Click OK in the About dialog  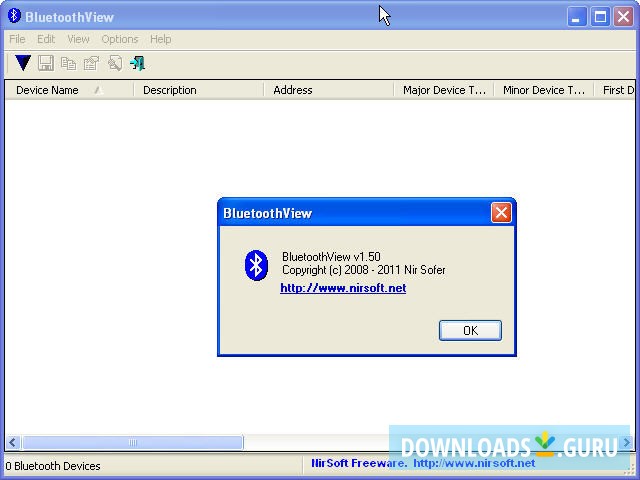(x=470, y=330)
